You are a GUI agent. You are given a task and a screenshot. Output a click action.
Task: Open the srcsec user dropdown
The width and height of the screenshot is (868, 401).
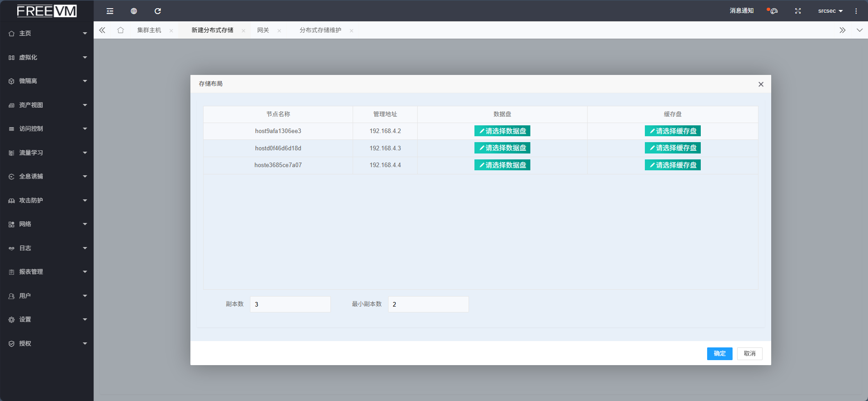click(x=830, y=11)
